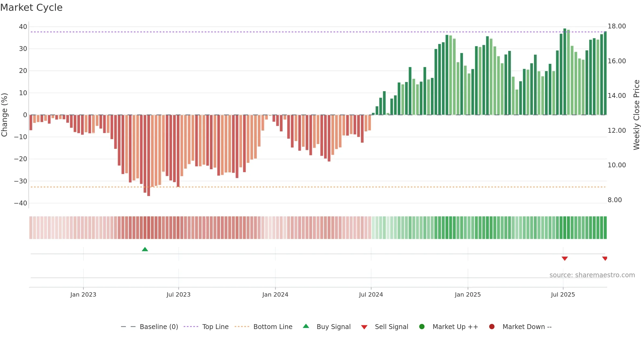Viewport: 644px width, 362px height.
Task: Click the Jan 2023 x-axis label
Action: [83, 294]
